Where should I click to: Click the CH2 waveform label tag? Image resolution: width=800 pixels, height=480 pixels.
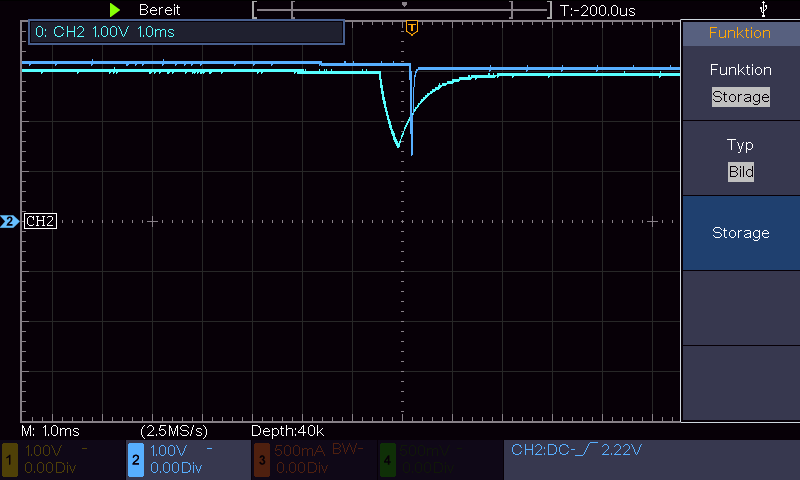point(40,221)
